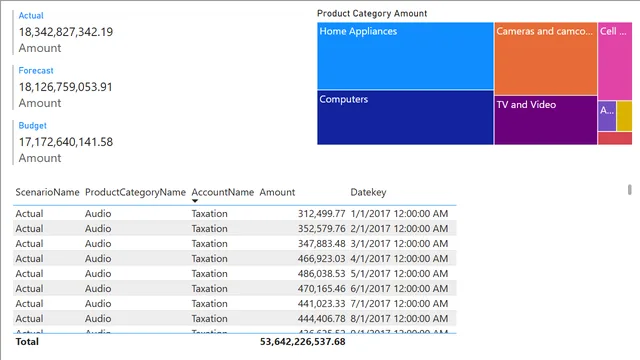Click the AccountName sort arrow
The width and height of the screenshot is (640, 360).
pos(195,201)
